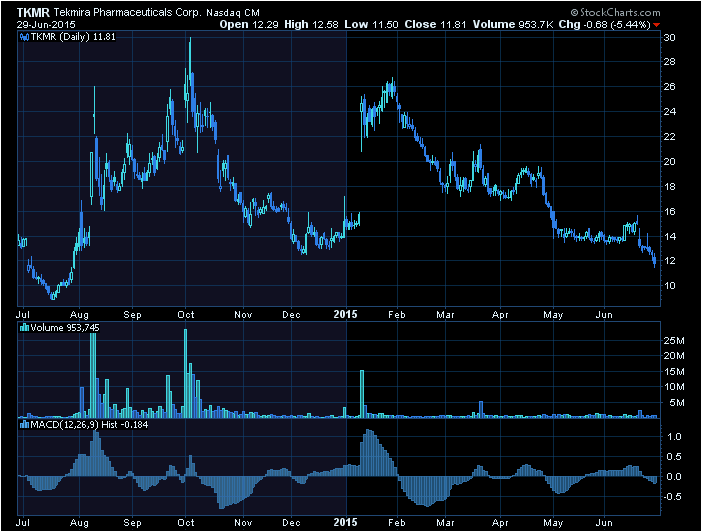Screen dimensions: 702x532
Task: Click the Sep label under the MACD panel
Action: [133, 523]
